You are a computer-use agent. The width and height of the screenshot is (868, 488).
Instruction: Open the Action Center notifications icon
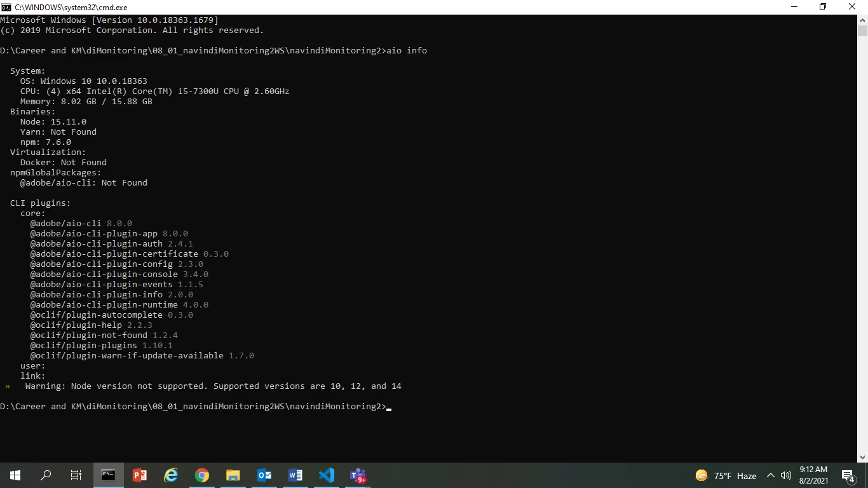pyautogui.click(x=848, y=475)
